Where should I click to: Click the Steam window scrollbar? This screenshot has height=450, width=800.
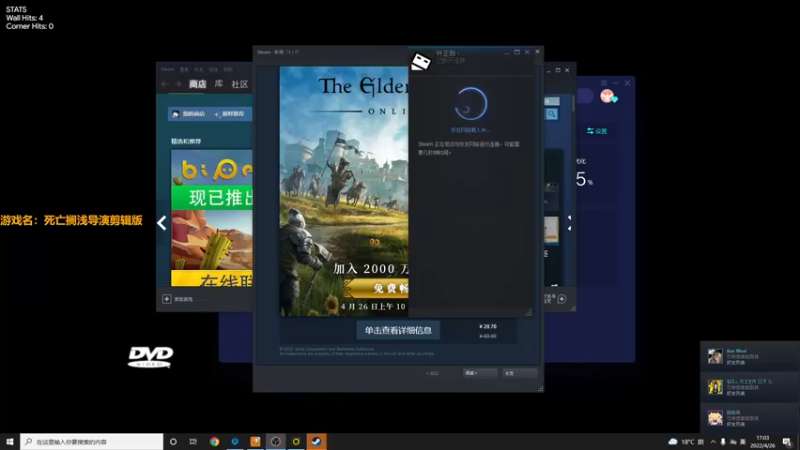click(x=573, y=104)
